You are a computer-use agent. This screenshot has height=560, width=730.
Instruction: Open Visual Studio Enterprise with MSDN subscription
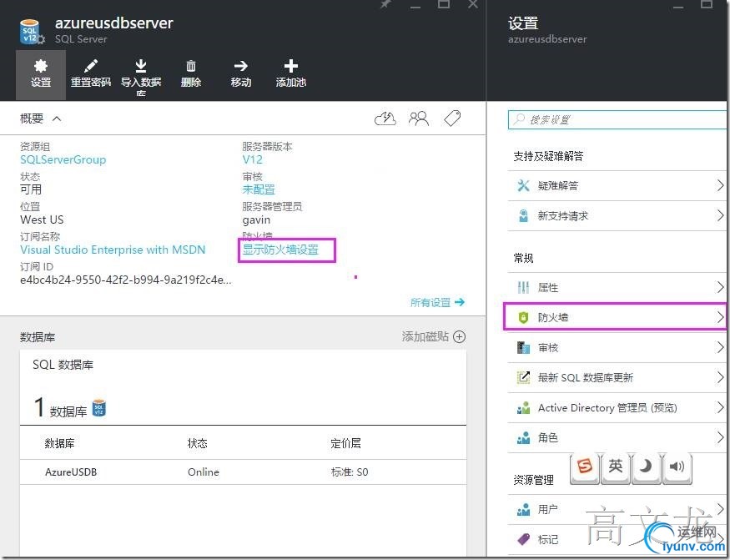113,250
